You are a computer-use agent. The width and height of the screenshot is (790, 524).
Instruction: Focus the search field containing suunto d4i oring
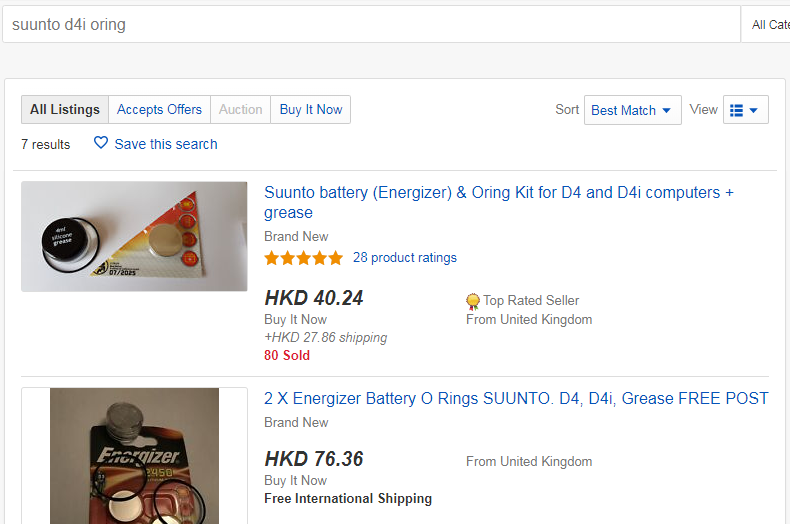(x=371, y=24)
